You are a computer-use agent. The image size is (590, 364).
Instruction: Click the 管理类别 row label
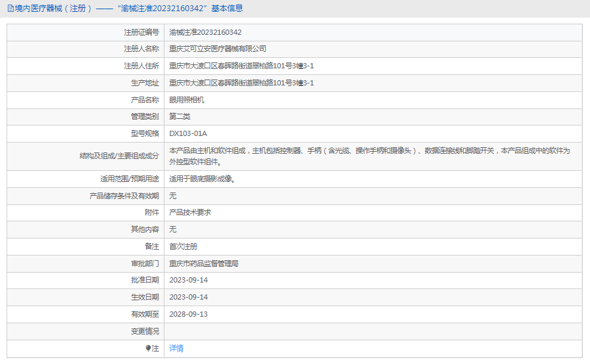(145, 116)
